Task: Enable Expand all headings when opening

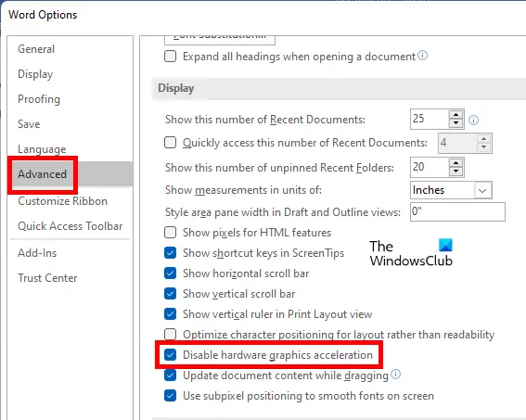Action: tap(171, 56)
